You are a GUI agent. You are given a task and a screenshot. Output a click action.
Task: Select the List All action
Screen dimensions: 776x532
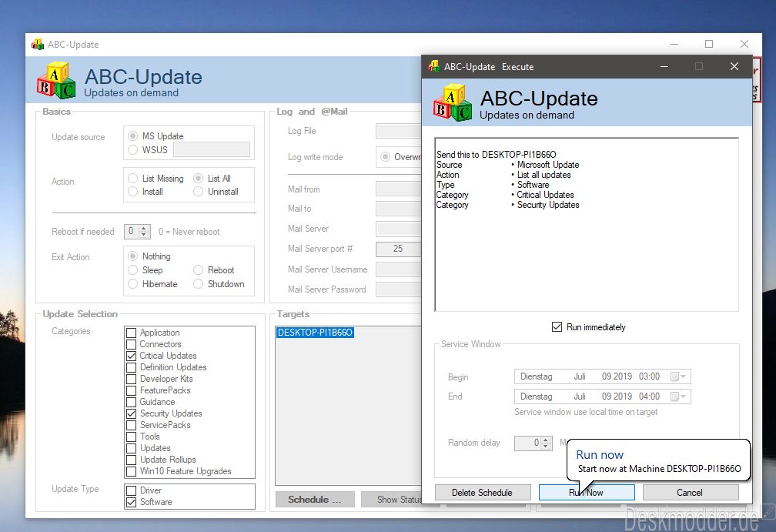pyautogui.click(x=198, y=178)
